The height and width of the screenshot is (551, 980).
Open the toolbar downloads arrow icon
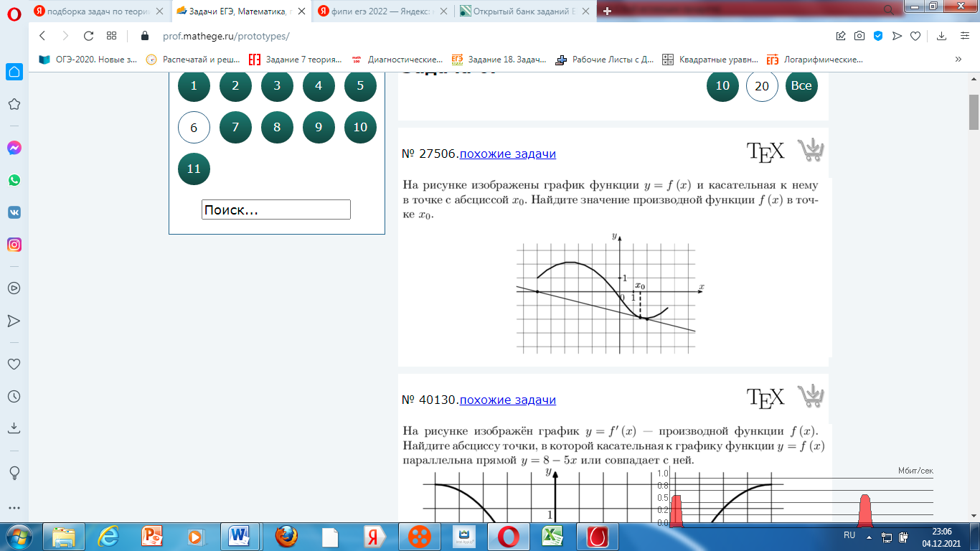click(942, 36)
